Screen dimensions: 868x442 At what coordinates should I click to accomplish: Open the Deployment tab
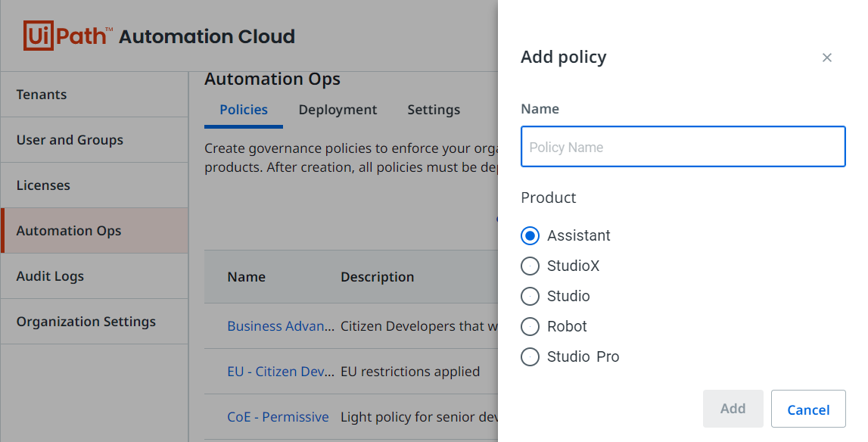tap(338, 110)
